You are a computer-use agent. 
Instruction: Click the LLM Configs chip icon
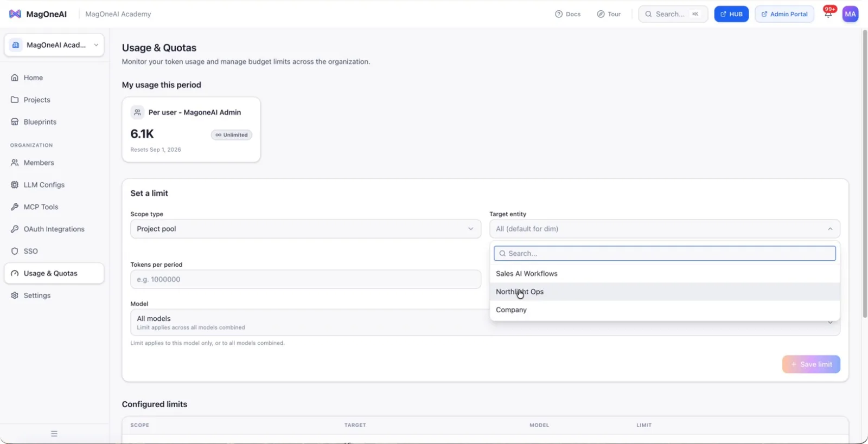click(15, 185)
